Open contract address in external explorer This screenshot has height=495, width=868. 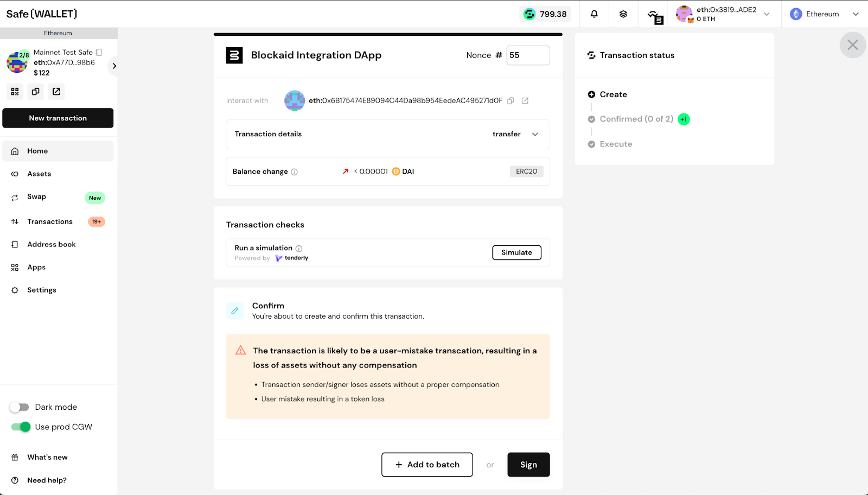pyautogui.click(x=525, y=101)
